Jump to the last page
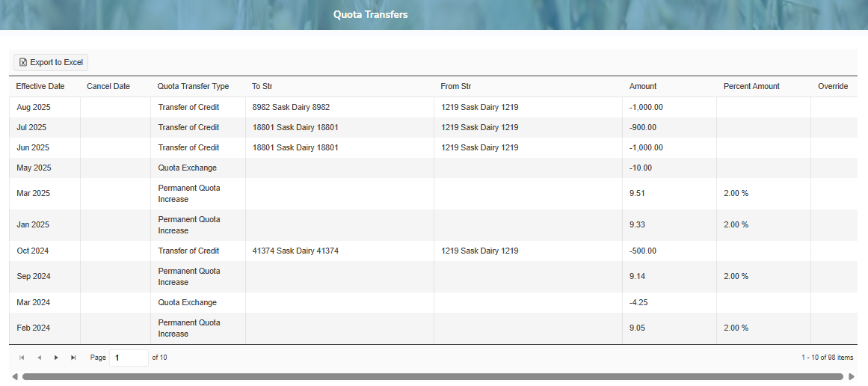Viewport: 868px width, 386px height. pos(73,358)
